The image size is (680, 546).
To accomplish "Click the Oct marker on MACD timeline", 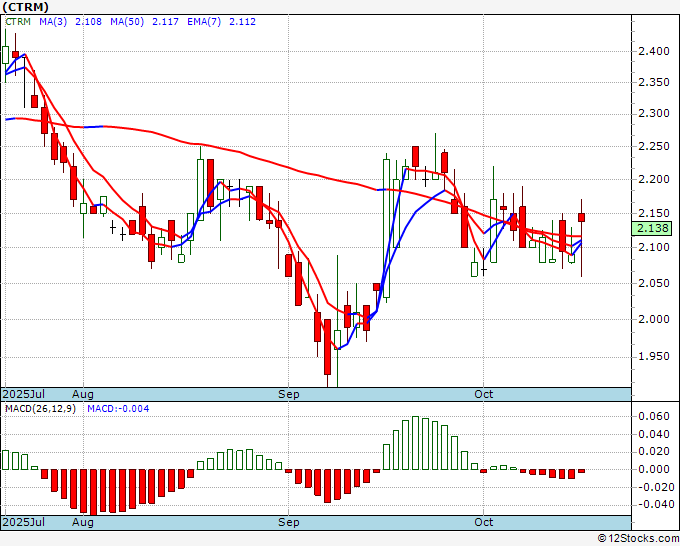I will pos(484,522).
